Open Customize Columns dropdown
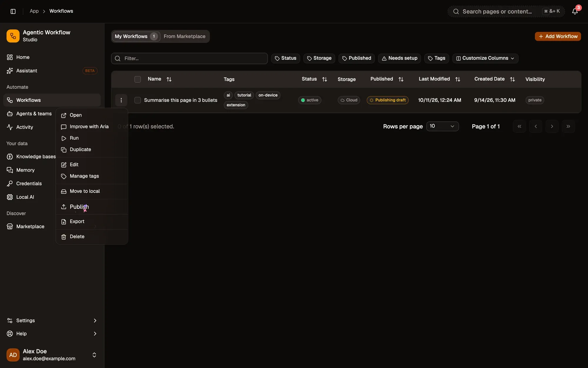This screenshot has width=588, height=368. point(485,58)
